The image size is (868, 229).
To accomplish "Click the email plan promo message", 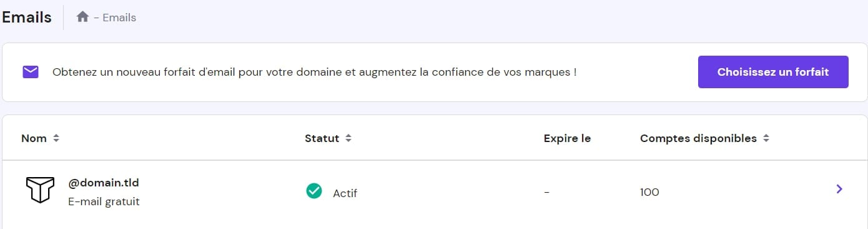I will (314, 72).
